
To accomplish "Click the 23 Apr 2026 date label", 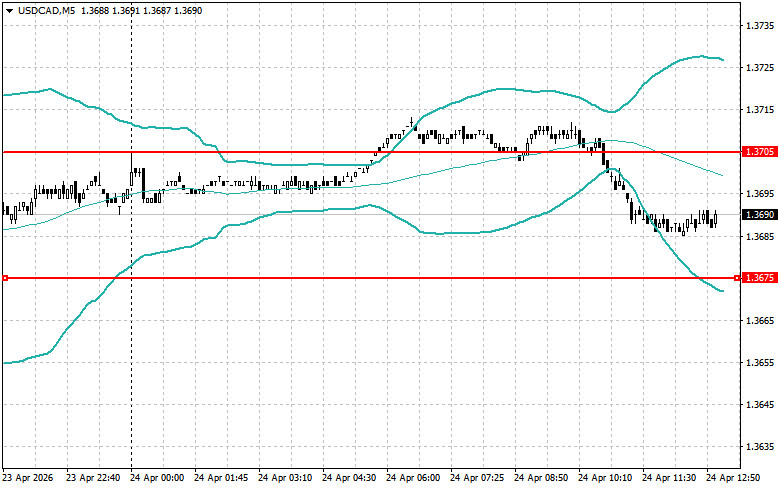I will 28,478.
